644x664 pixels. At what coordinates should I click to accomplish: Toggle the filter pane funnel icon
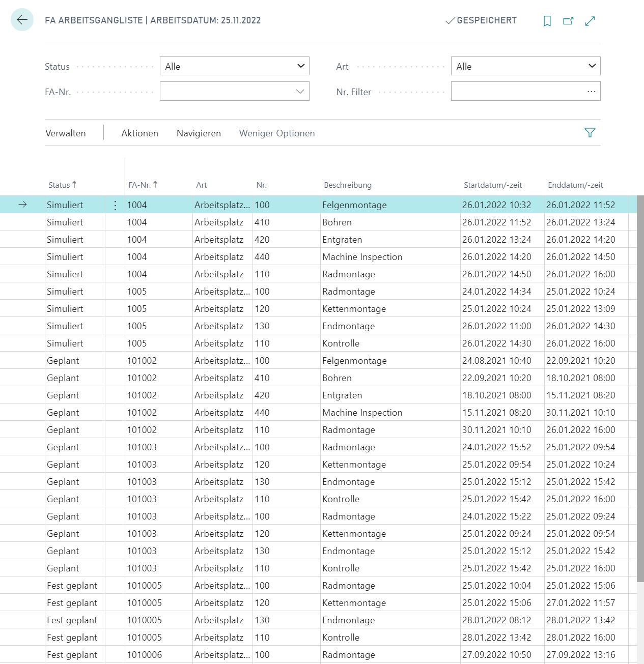click(x=590, y=133)
